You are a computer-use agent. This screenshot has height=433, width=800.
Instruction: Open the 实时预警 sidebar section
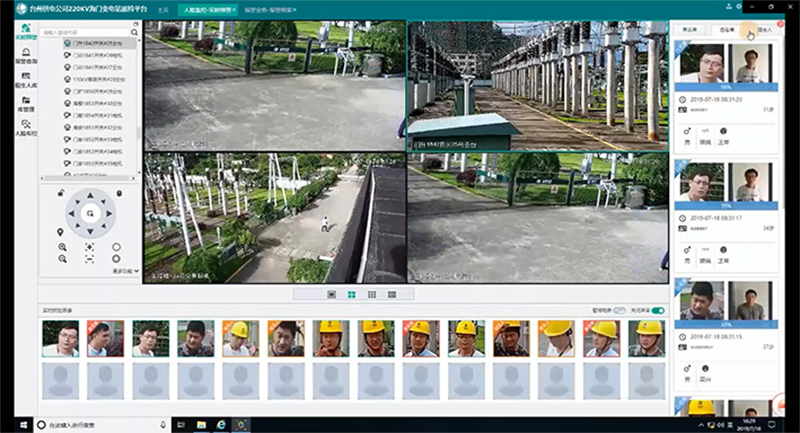(26, 31)
